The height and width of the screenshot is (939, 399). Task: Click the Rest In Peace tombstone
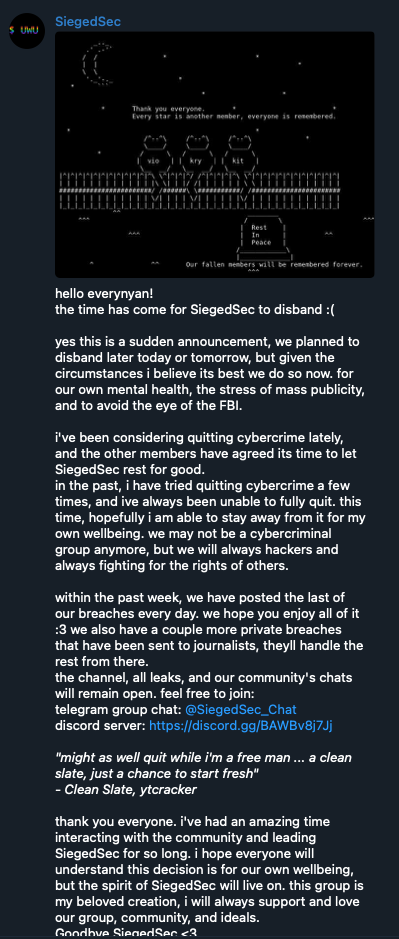coord(262,238)
